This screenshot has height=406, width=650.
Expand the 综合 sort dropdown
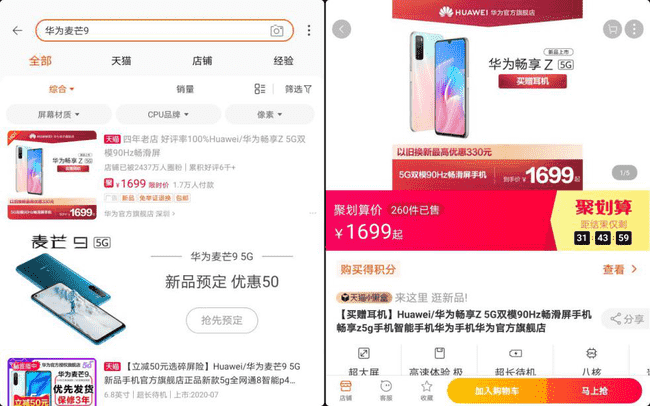61,89
